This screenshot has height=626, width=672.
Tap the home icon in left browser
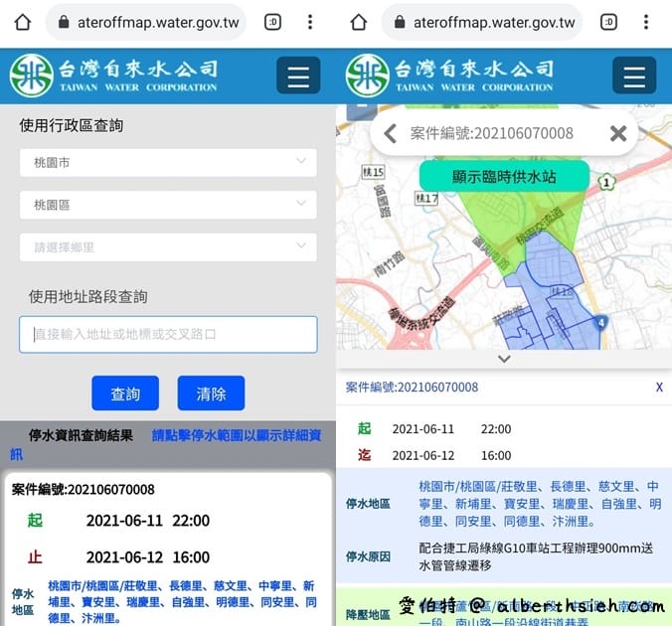tap(23, 22)
